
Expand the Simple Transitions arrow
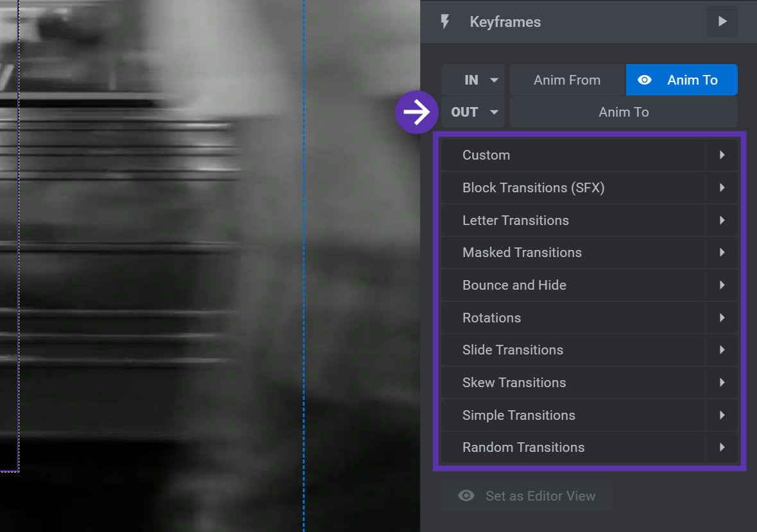[722, 415]
